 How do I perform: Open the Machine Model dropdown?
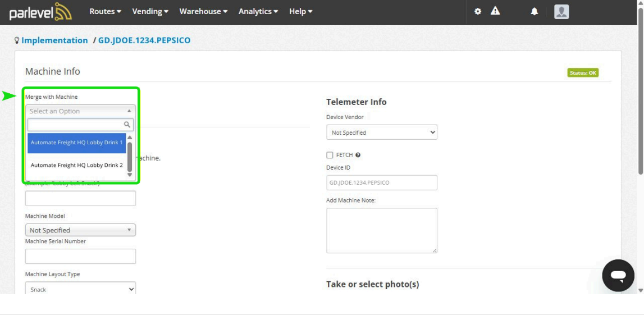(80, 230)
